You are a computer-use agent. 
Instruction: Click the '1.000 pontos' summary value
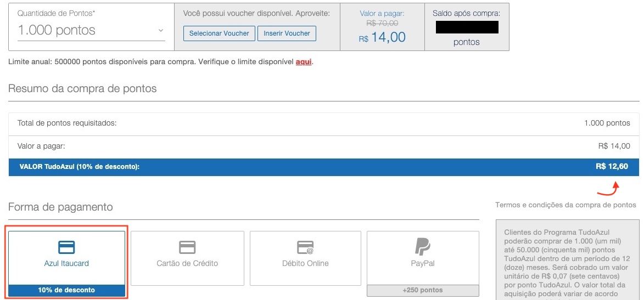pos(607,123)
